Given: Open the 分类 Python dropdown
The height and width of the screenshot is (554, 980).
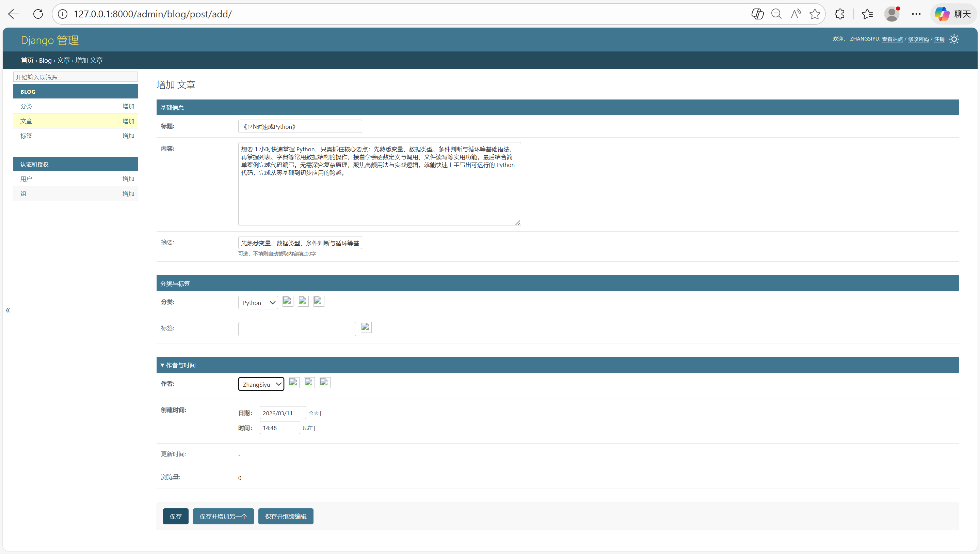Looking at the screenshot, I should tap(258, 303).
